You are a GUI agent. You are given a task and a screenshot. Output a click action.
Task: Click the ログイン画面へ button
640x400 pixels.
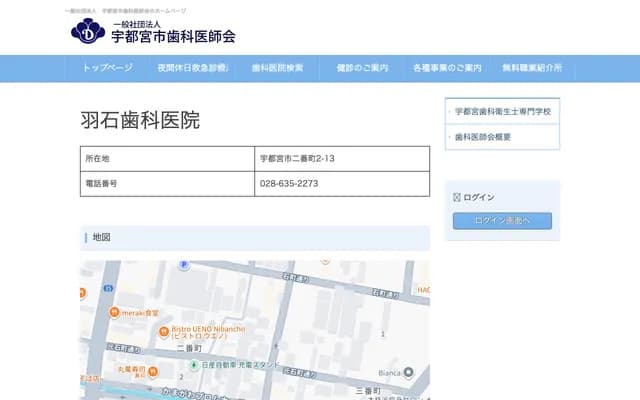point(502,221)
